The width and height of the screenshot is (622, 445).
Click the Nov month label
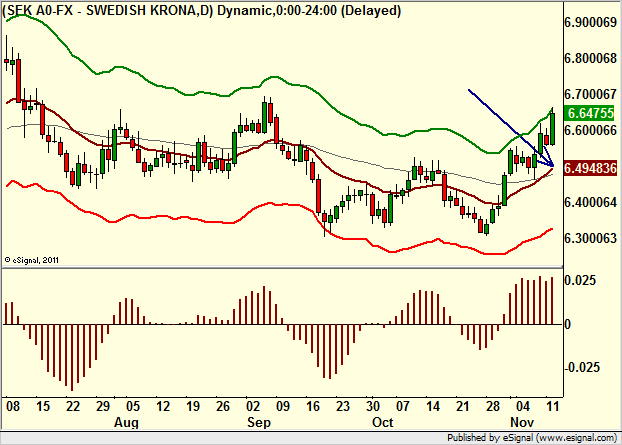point(522,422)
